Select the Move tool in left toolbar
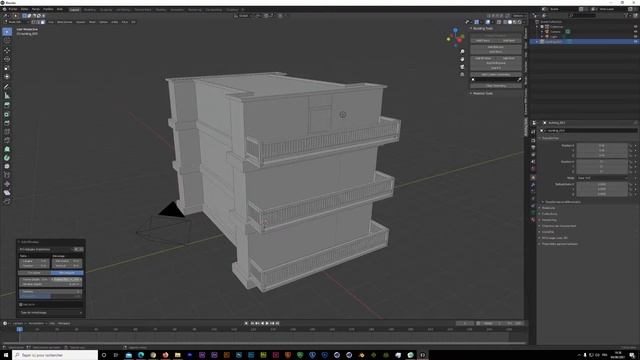The height and width of the screenshot is (360, 640). [x=7, y=51]
